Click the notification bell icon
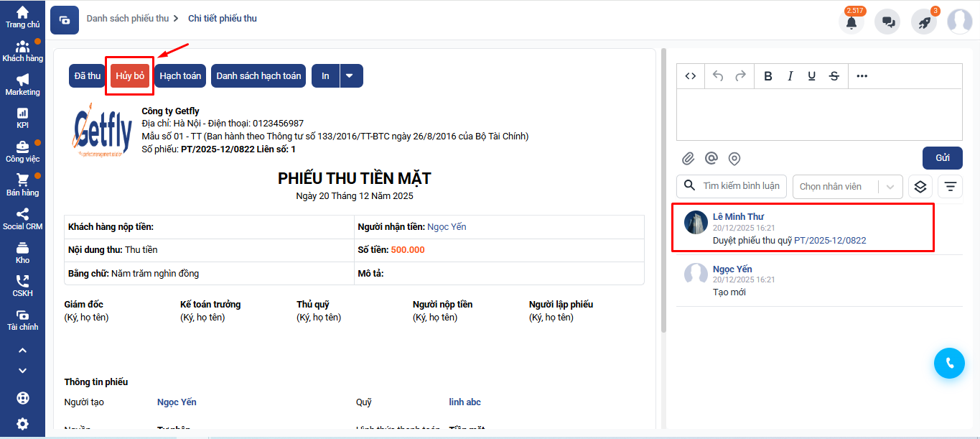Screen dimensions: 980x439 pyautogui.click(x=851, y=22)
